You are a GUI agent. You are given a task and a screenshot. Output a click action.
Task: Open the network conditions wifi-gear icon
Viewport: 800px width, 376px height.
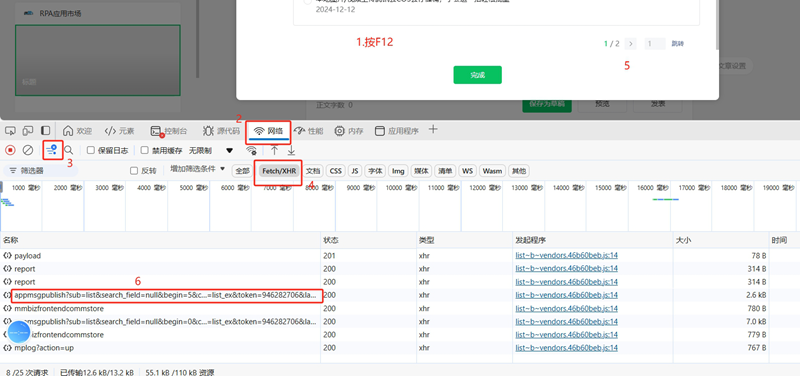251,150
